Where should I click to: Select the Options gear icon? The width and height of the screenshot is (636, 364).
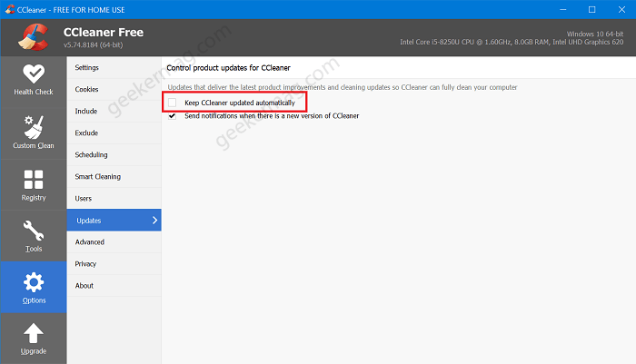(x=34, y=282)
